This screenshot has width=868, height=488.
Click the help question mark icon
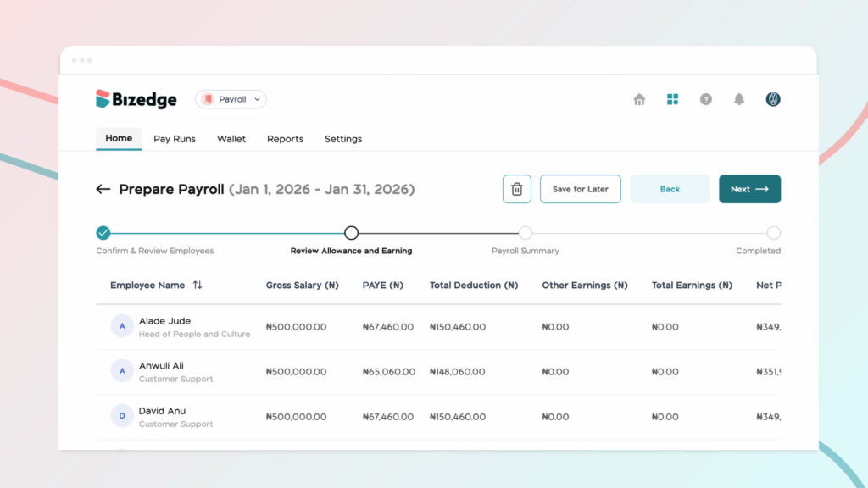click(705, 99)
